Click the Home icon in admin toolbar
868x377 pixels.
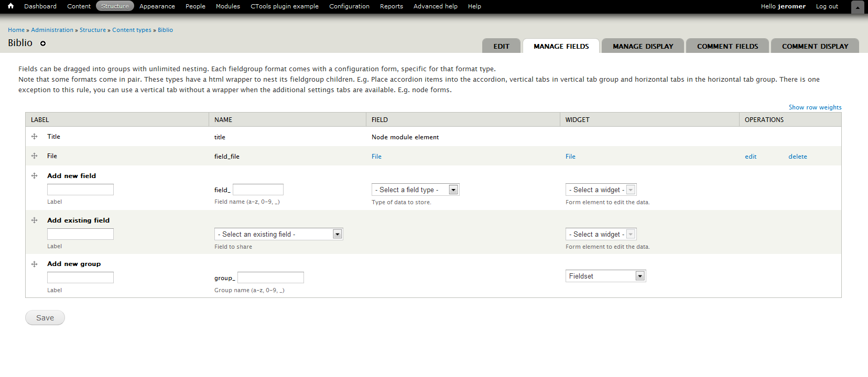tap(10, 6)
